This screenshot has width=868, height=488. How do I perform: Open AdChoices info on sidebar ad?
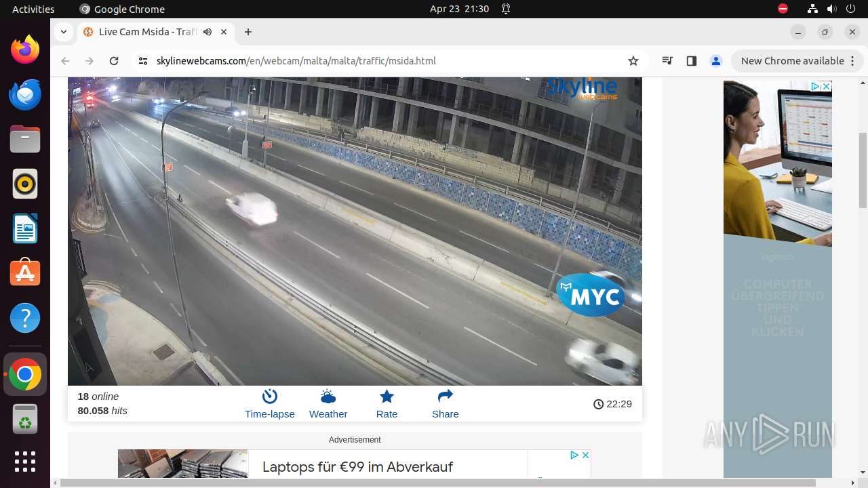816,86
